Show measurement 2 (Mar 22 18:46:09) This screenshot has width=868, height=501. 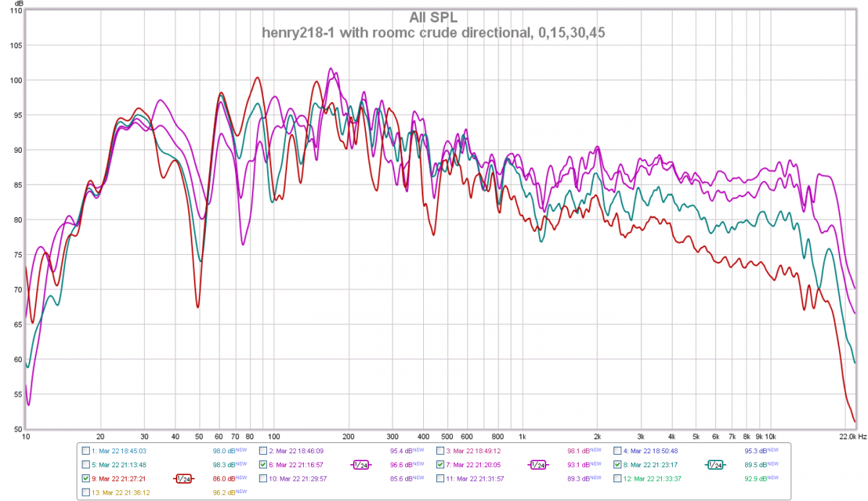pyautogui.click(x=263, y=450)
